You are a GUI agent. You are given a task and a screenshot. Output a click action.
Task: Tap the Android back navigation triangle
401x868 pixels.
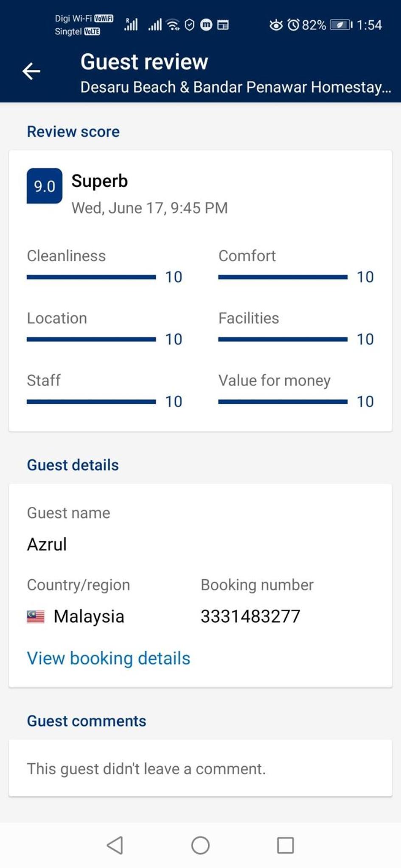coord(115,845)
